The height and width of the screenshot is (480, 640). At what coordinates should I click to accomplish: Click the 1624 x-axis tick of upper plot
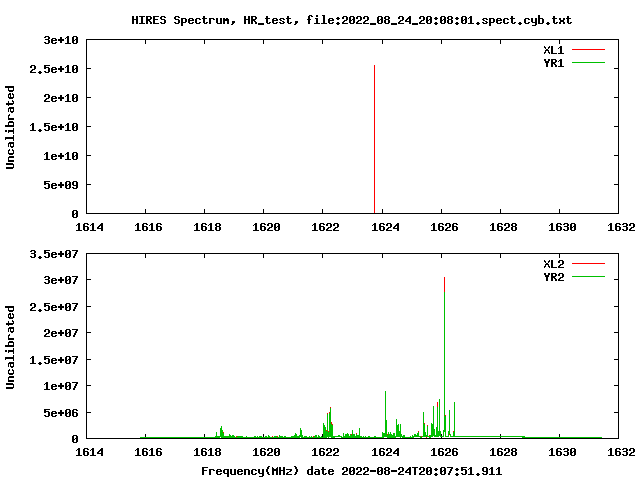coord(385,227)
